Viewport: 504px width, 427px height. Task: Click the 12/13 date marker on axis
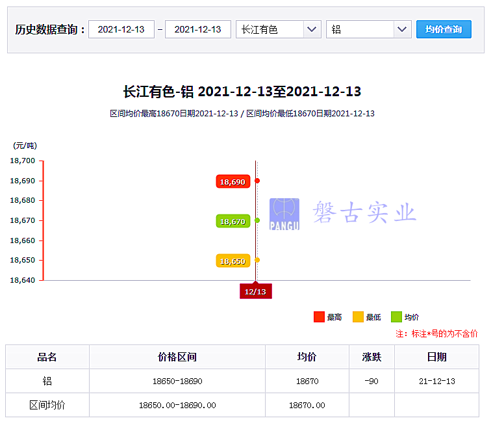255,291
